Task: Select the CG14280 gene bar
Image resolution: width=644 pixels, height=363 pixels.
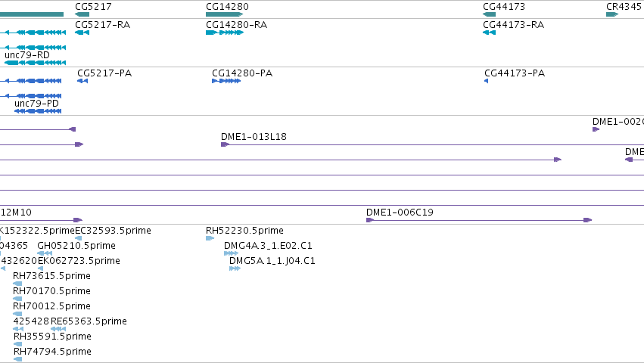Action: pos(225,14)
